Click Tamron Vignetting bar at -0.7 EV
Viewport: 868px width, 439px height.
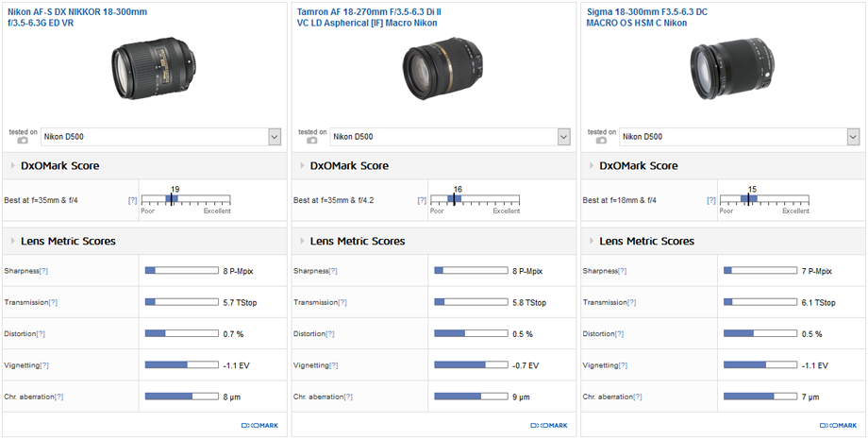[x=471, y=365]
